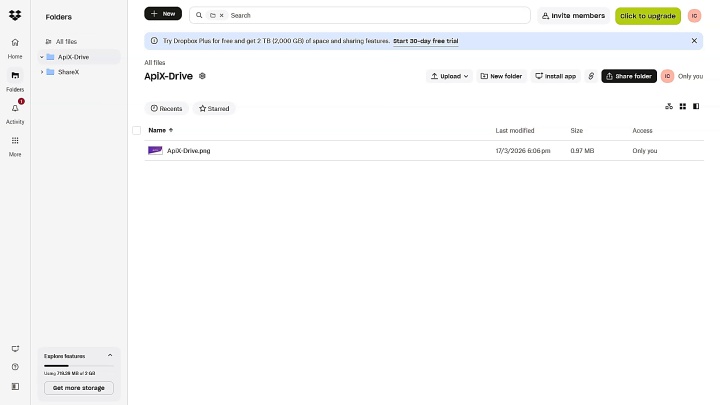Viewport: 720px width, 405px height.
Task: Filter by Recents
Action: point(167,108)
